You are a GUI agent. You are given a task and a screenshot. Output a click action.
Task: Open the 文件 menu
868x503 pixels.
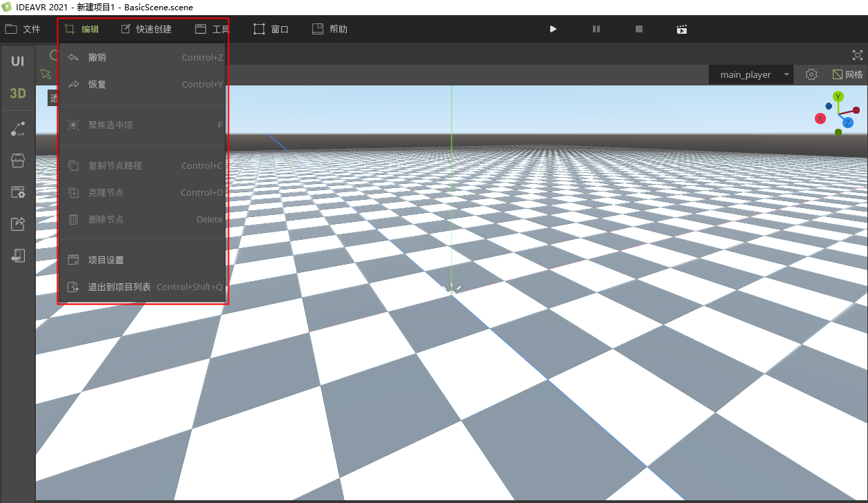[x=23, y=29]
